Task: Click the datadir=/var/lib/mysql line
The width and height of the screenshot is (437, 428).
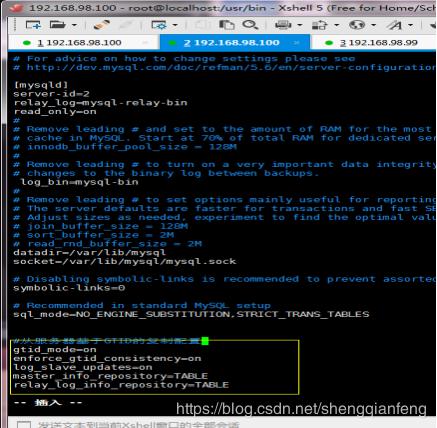Action: click(x=89, y=252)
